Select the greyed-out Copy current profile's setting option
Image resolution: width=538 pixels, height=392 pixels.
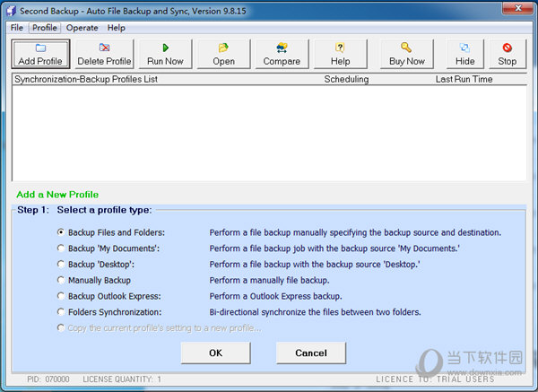coord(159,328)
